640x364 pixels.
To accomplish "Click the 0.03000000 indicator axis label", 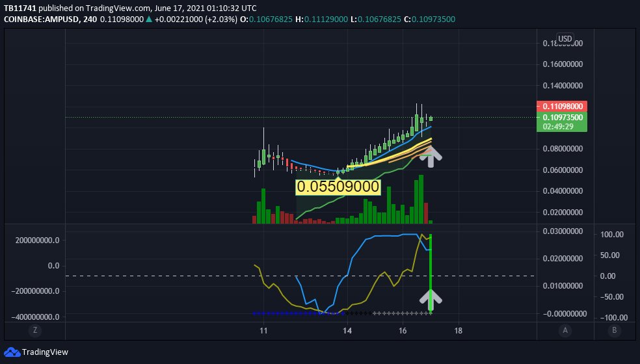I will click(563, 231).
